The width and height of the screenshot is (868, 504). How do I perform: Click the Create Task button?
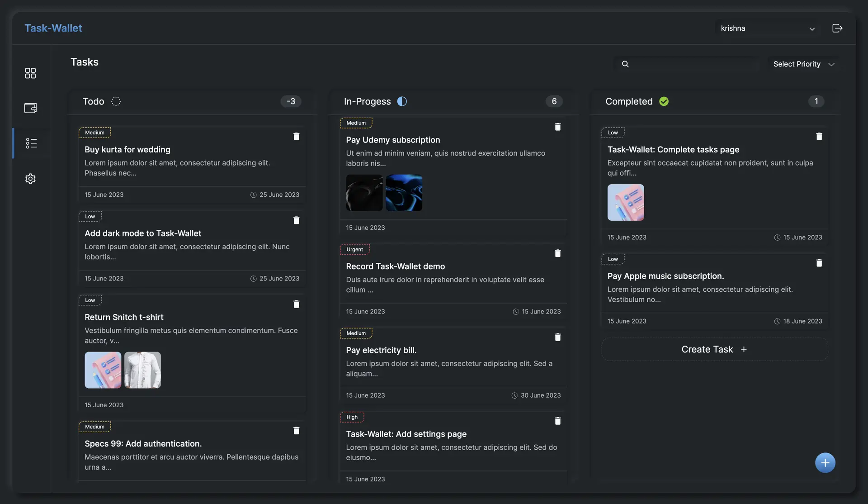click(x=714, y=349)
